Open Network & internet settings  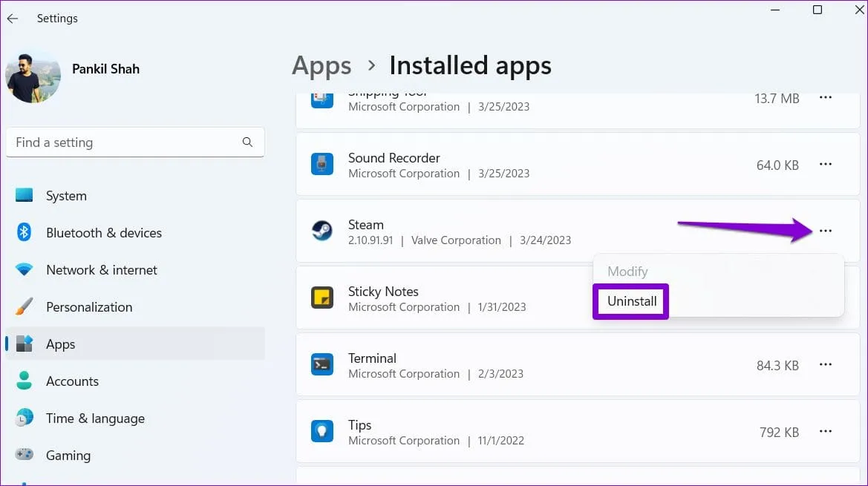pos(101,270)
